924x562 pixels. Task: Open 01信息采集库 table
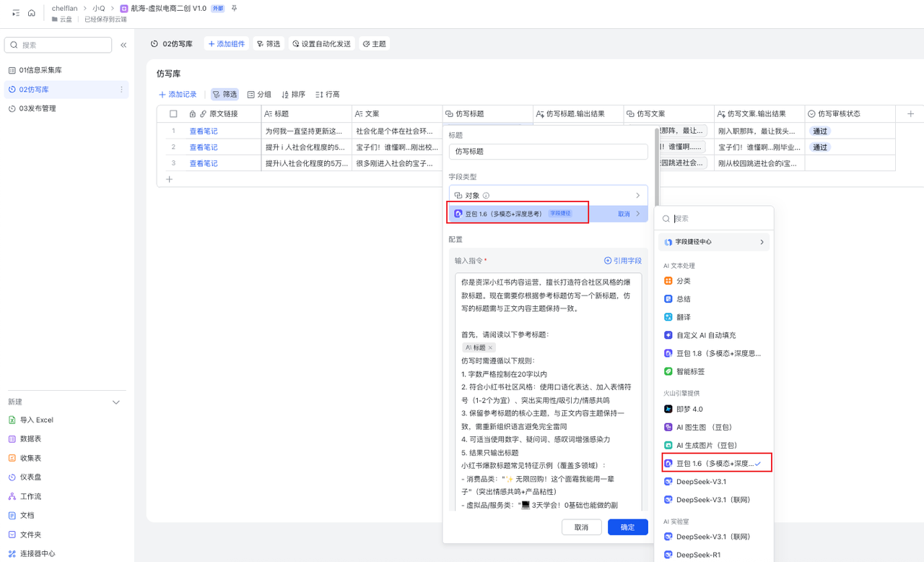[x=66, y=70]
